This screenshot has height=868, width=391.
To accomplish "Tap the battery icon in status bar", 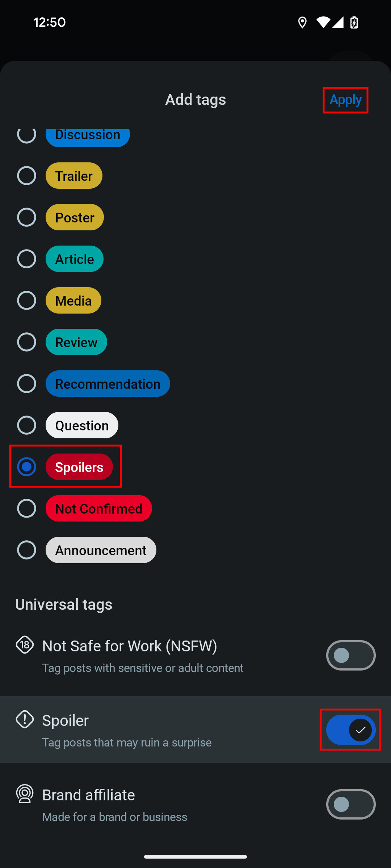I will (354, 22).
